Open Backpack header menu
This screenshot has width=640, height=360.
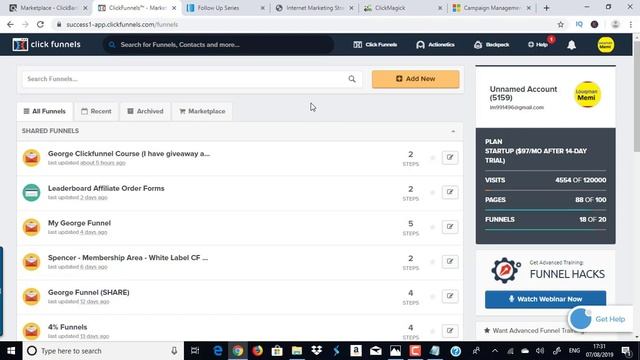tap(491, 45)
